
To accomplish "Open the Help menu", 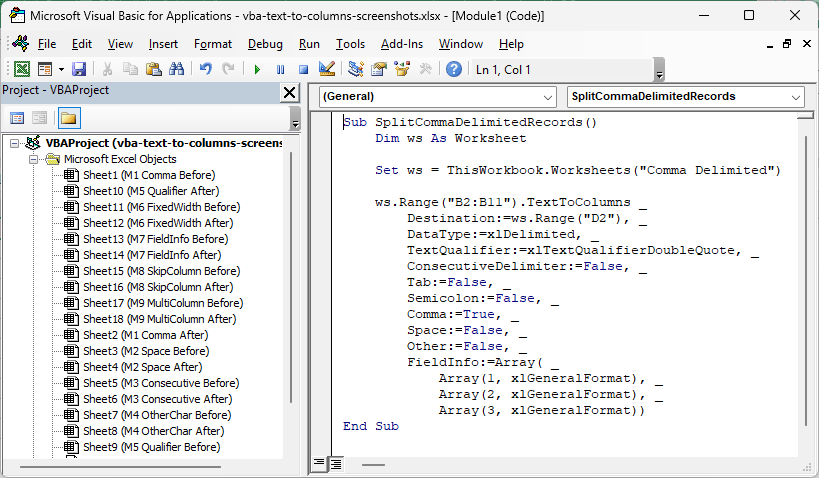I will click(511, 44).
